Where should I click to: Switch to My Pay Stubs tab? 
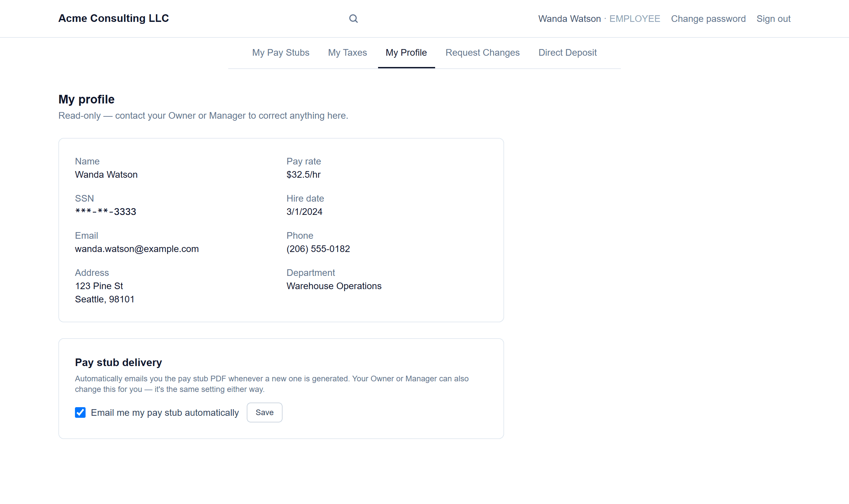click(281, 53)
